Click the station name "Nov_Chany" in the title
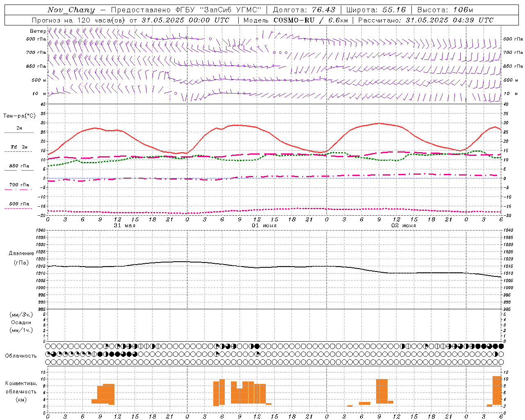The width and height of the screenshot is (525, 420). coord(71,10)
